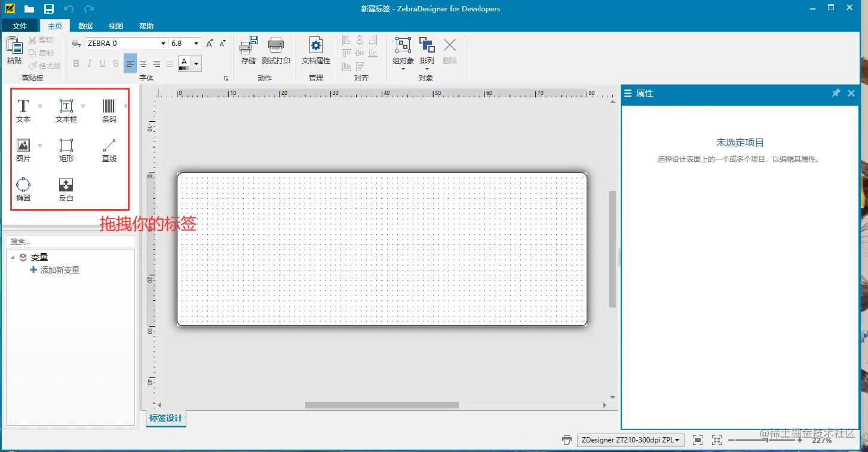Expand the 文本框 tool dropdown arrow
The height and width of the screenshot is (452, 868).
click(x=83, y=106)
